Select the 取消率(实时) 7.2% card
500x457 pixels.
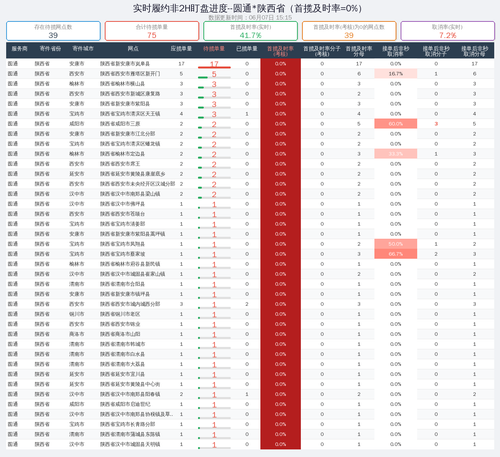(x=447, y=31)
